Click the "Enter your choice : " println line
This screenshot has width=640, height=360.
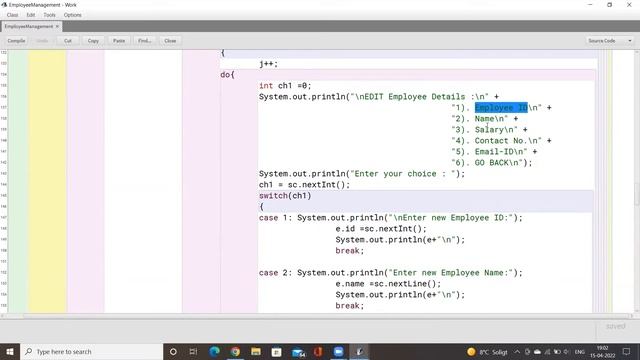coord(362,174)
